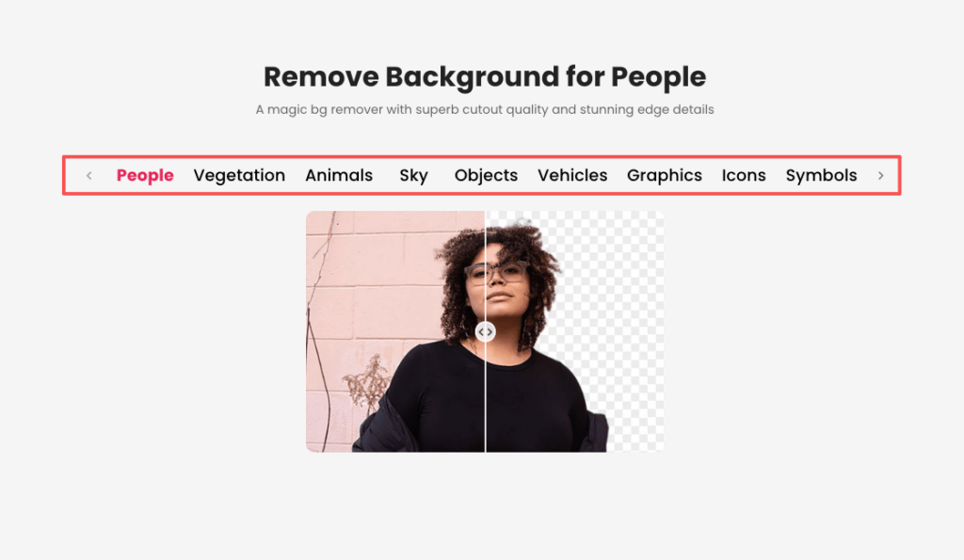Click the dried plant in the photo
964x560 pixels.
(x=368, y=384)
